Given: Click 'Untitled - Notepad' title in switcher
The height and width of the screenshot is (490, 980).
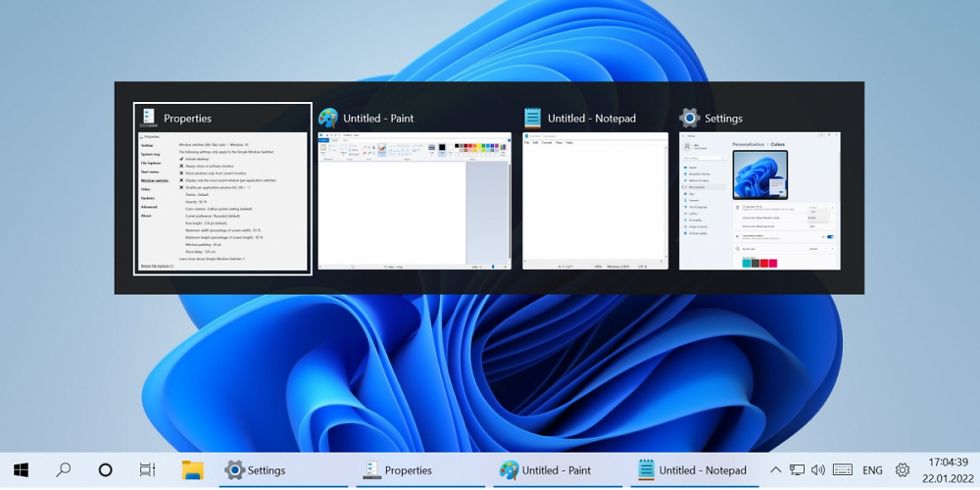Looking at the screenshot, I should tap(591, 119).
